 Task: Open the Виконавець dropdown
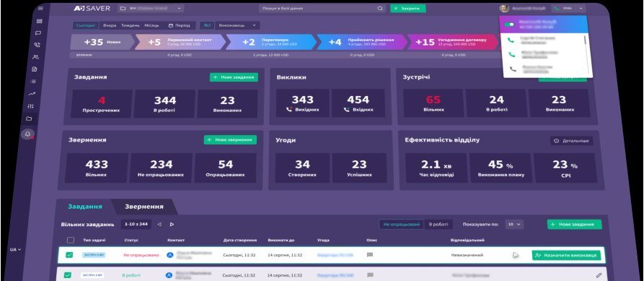(x=237, y=25)
